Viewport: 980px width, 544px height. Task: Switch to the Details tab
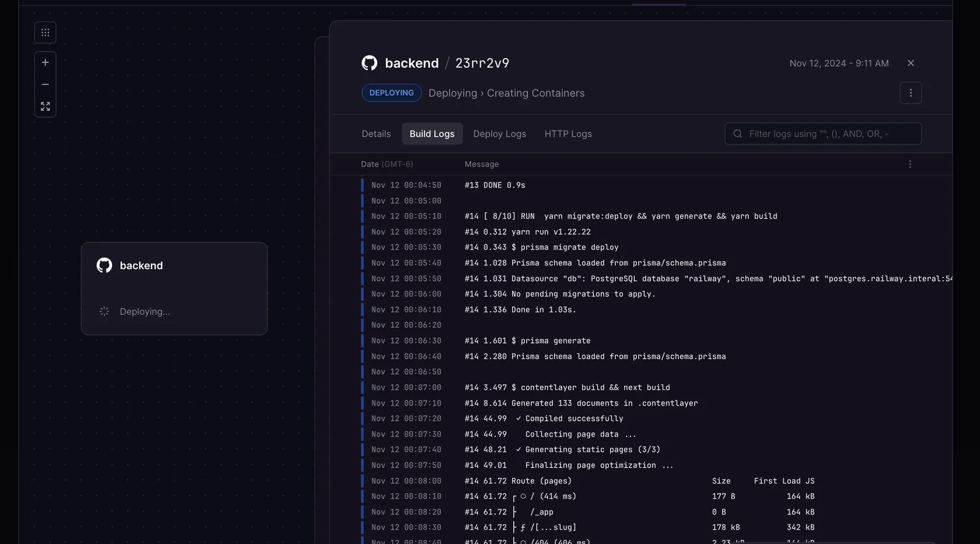pyautogui.click(x=376, y=134)
